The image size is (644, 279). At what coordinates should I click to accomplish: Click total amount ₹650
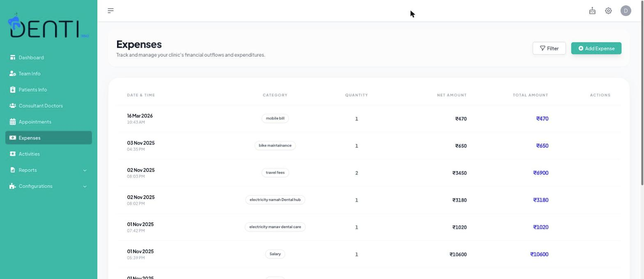tap(542, 146)
